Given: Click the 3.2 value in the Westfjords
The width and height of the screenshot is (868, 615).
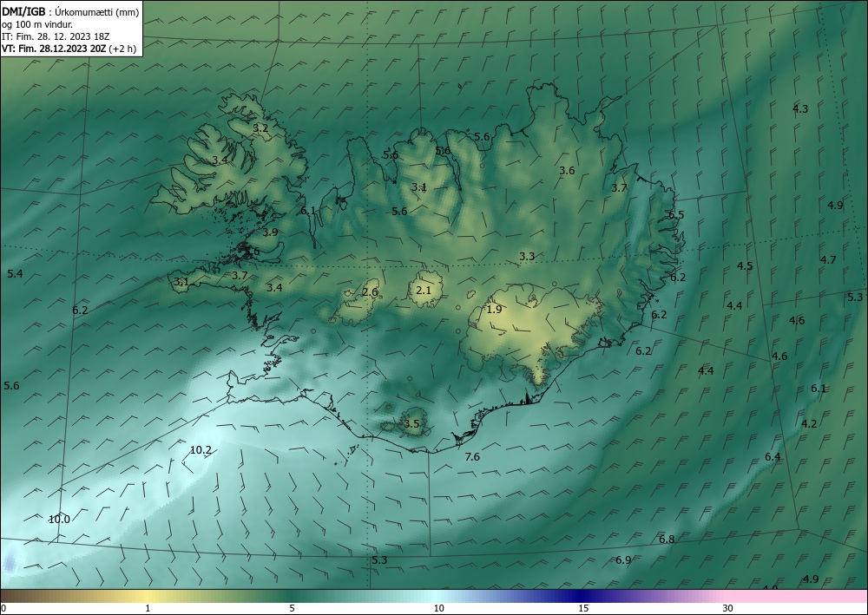Looking at the screenshot, I should tap(260, 128).
